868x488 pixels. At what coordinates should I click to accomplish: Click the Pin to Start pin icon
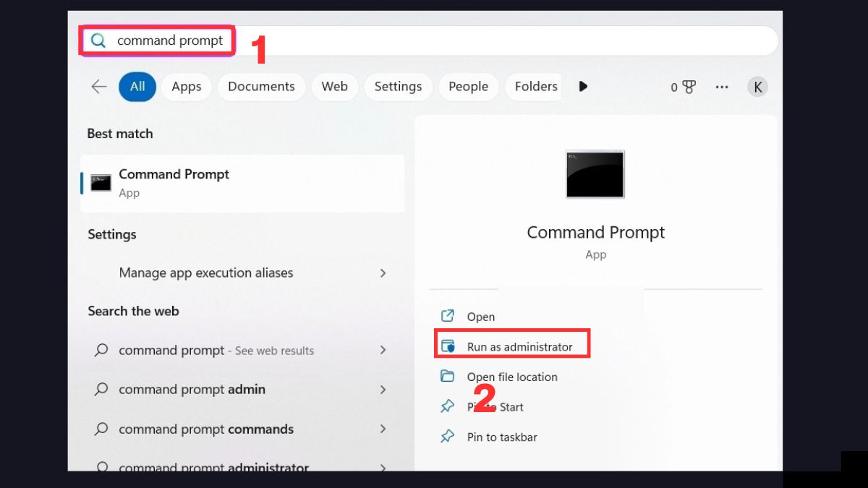[x=449, y=406]
